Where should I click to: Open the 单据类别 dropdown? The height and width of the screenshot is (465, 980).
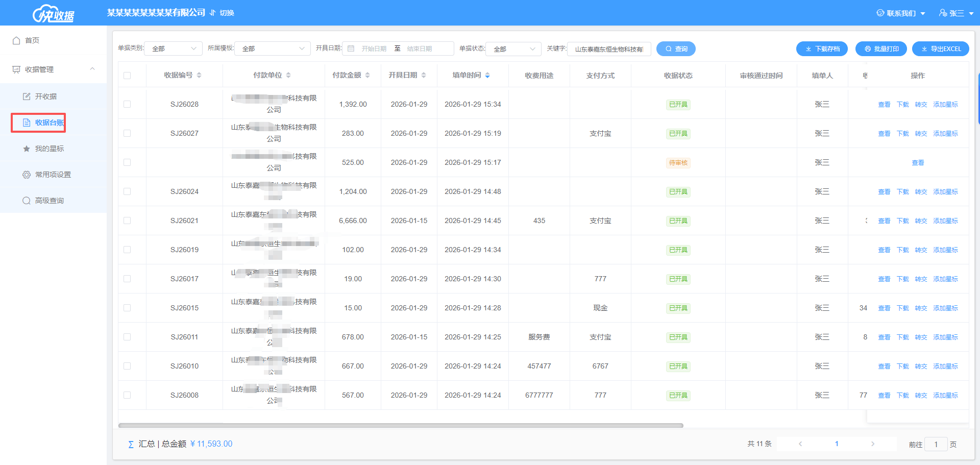click(x=174, y=48)
